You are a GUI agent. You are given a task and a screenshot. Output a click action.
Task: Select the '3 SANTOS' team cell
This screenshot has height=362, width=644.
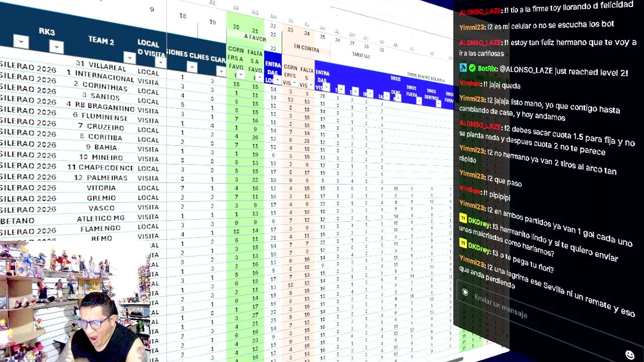point(101,96)
